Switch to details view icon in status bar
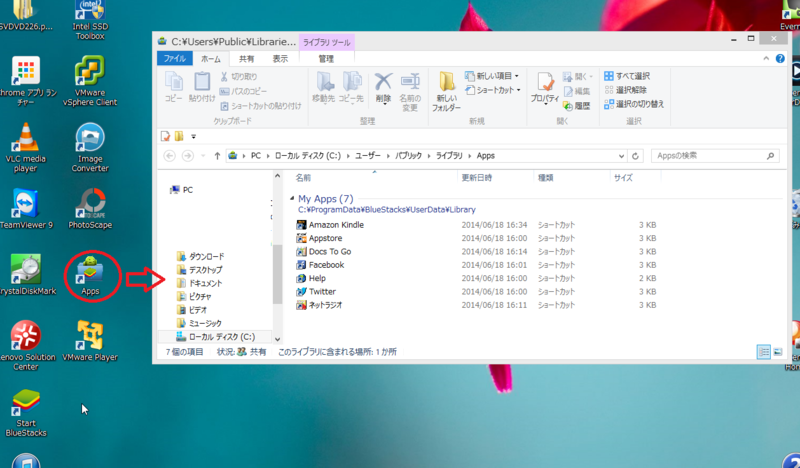 pos(764,352)
